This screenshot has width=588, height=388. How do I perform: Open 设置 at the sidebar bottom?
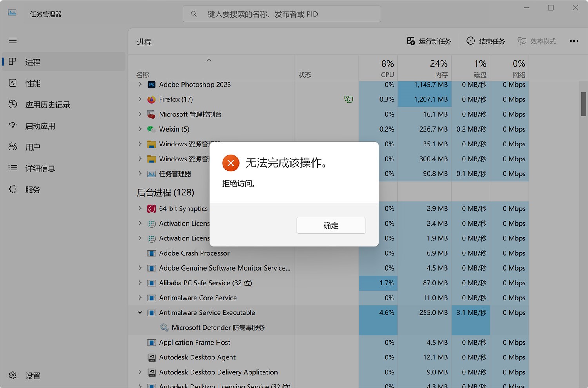(x=64, y=375)
